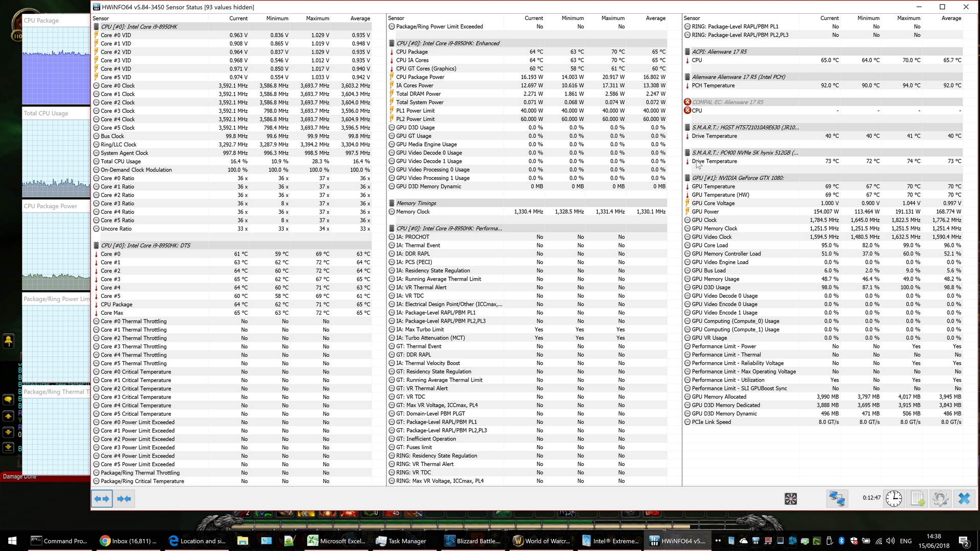Click the lightning icon of CPU Package Power

click(x=391, y=77)
